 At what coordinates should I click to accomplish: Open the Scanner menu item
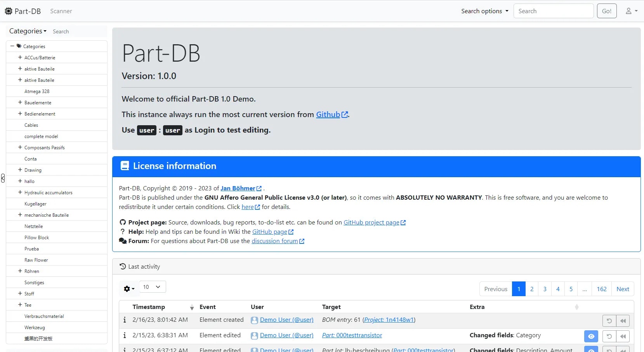tap(61, 11)
